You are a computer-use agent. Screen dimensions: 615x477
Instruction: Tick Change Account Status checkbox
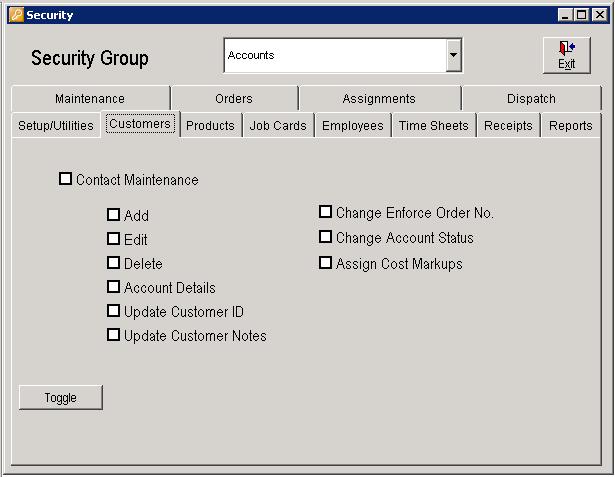tap(325, 237)
